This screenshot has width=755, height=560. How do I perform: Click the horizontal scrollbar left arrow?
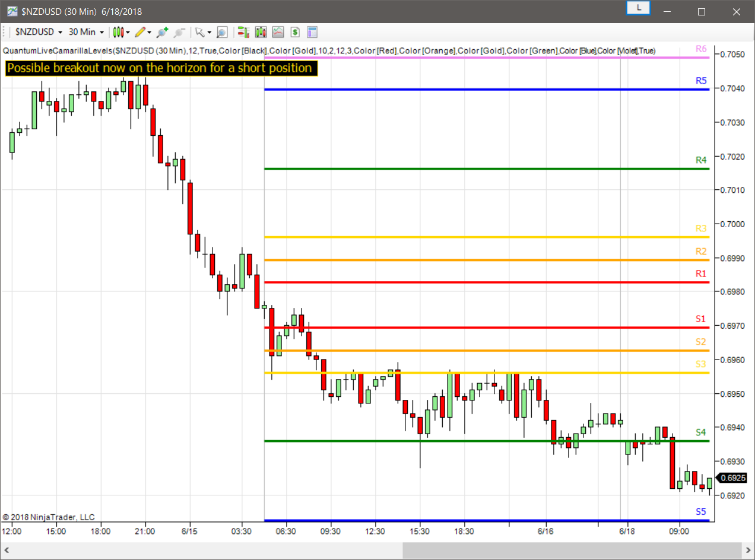coord(6,551)
